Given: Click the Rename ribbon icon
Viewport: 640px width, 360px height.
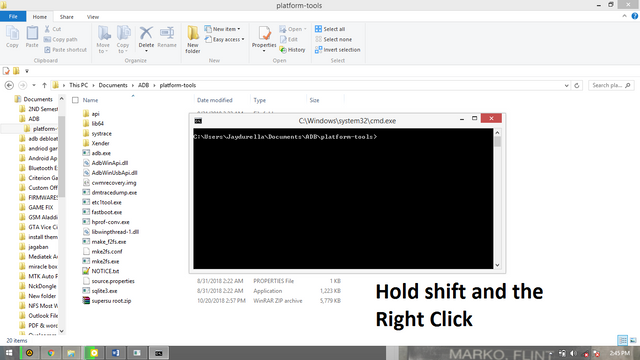Looking at the screenshot, I should [x=167, y=37].
